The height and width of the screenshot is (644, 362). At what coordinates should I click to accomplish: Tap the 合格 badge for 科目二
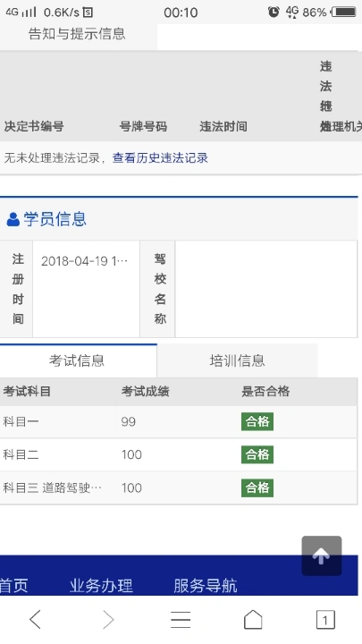click(257, 454)
